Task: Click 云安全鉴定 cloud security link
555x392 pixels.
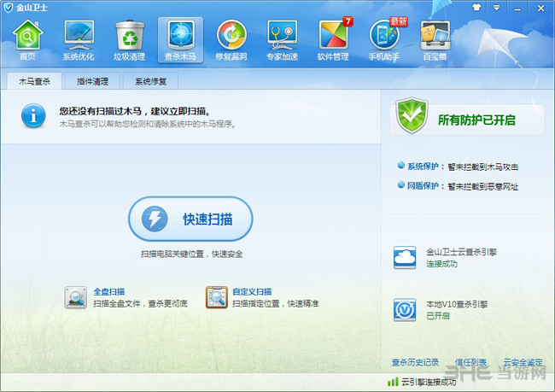Action: [x=523, y=363]
